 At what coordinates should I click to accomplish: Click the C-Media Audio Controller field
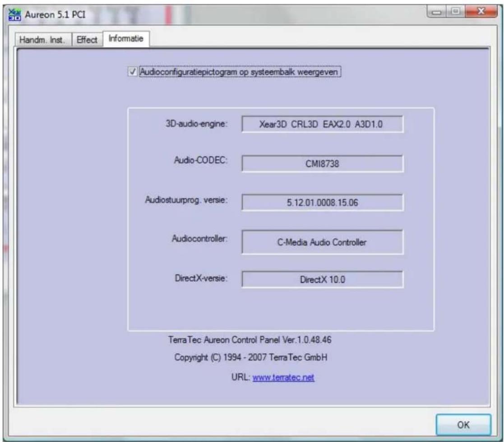click(x=322, y=242)
